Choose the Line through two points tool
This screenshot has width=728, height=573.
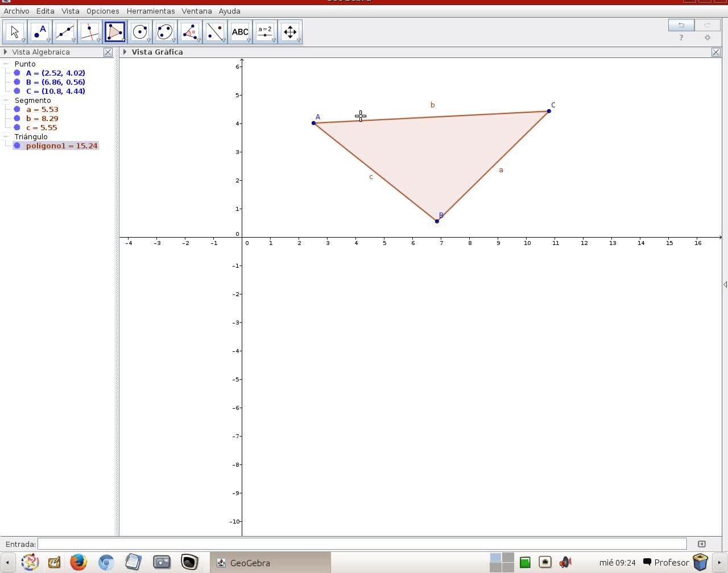tap(65, 32)
